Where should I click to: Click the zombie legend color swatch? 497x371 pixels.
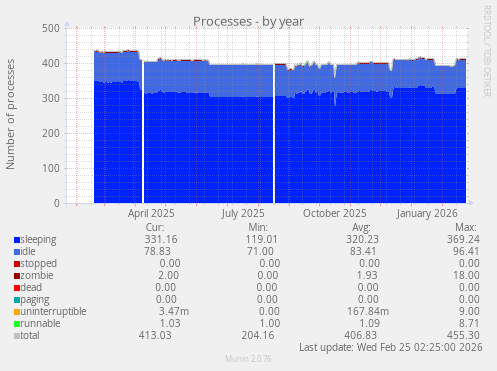pos(17,276)
